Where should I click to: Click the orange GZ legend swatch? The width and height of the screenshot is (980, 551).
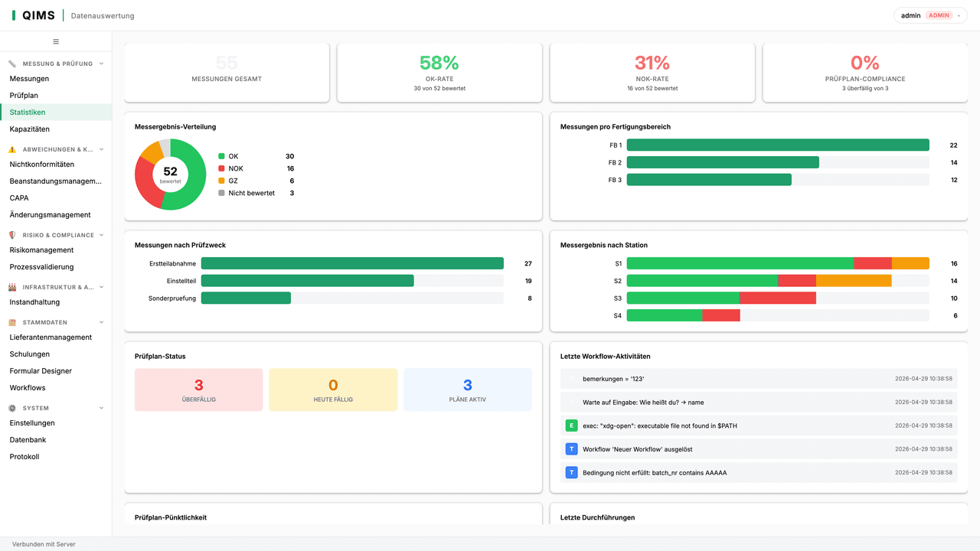coord(222,181)
